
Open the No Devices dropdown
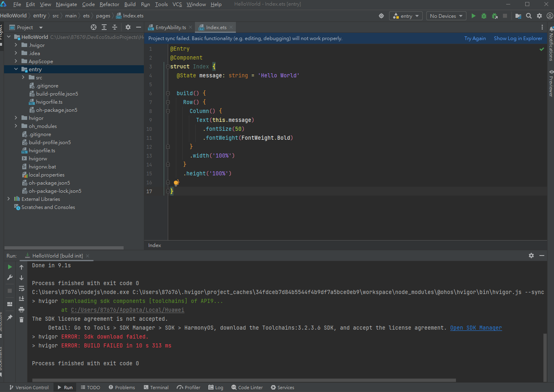(446, 16)
